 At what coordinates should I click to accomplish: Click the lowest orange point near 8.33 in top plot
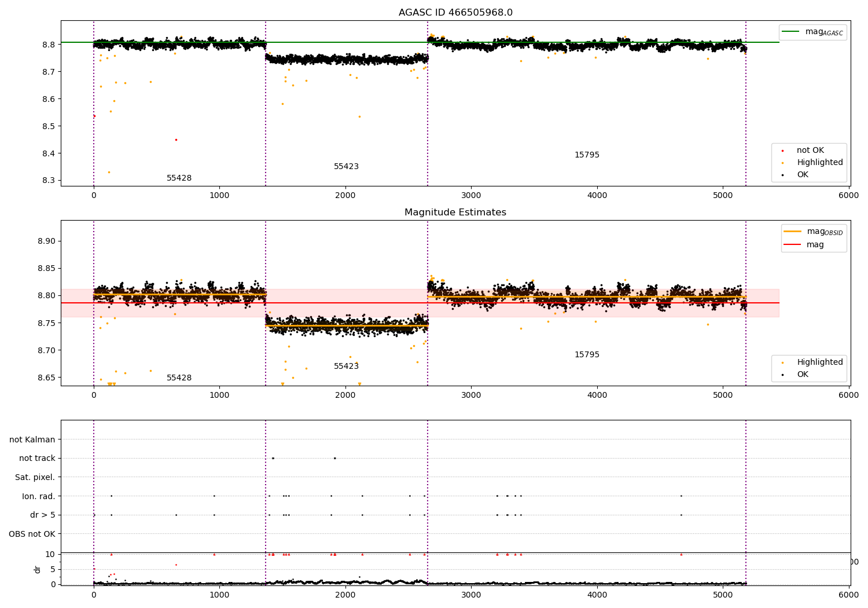(108, 172)
